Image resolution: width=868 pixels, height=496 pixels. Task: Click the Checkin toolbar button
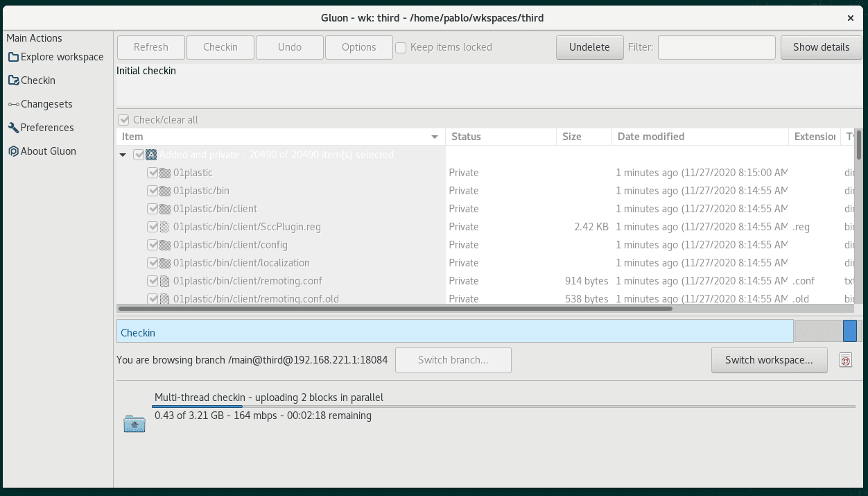220,47
